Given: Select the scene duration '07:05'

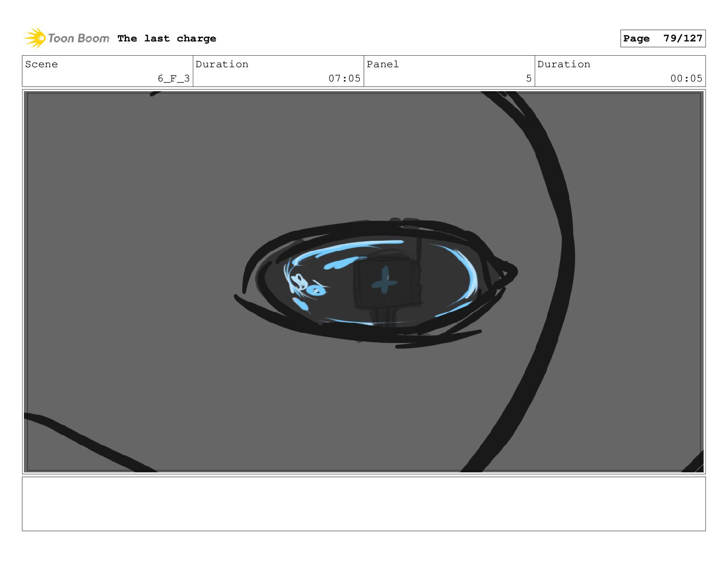Looking at the screenshot, I should click(x=344, y=79).
